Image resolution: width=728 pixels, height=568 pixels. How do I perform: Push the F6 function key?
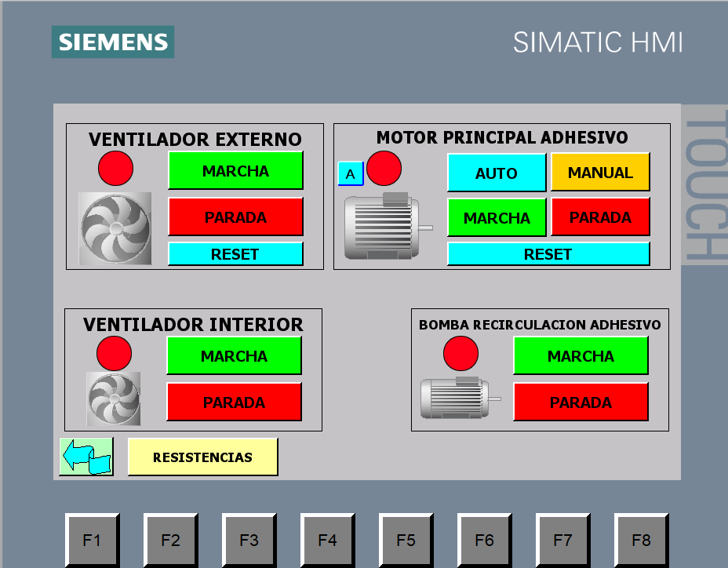pos(484,540)
